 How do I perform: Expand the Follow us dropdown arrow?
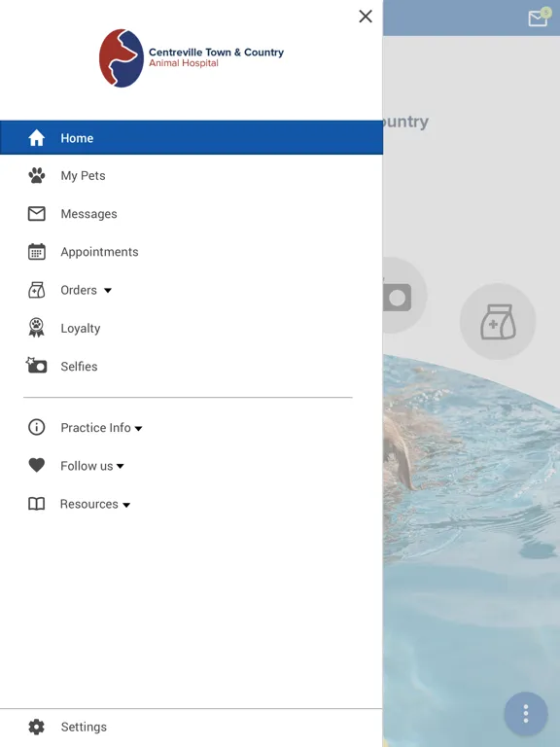(x=121, y=466)
